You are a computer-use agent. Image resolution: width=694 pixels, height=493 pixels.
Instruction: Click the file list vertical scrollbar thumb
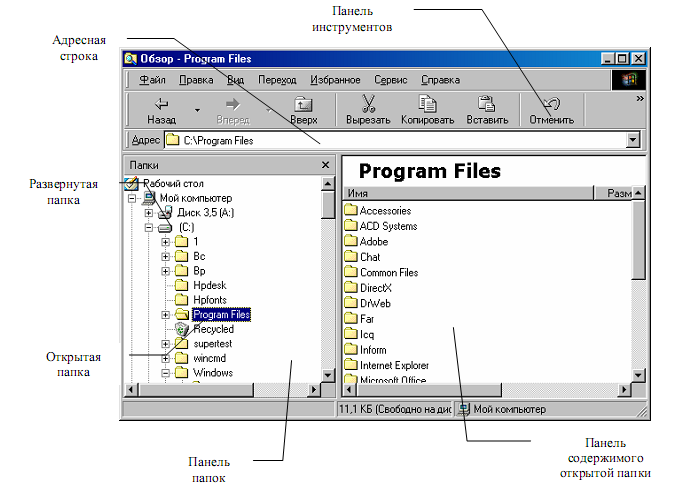(x=638, y=240)
